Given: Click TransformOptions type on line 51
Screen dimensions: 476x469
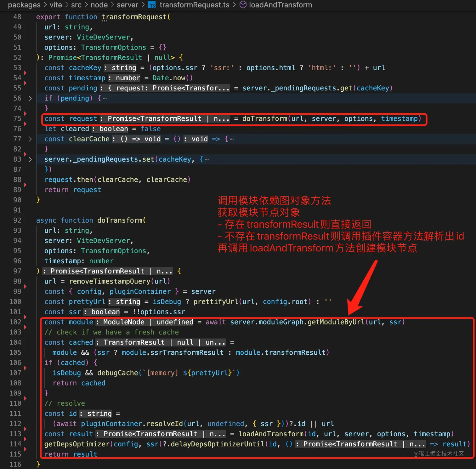Looking at the screenshot, I should [113, 48].
